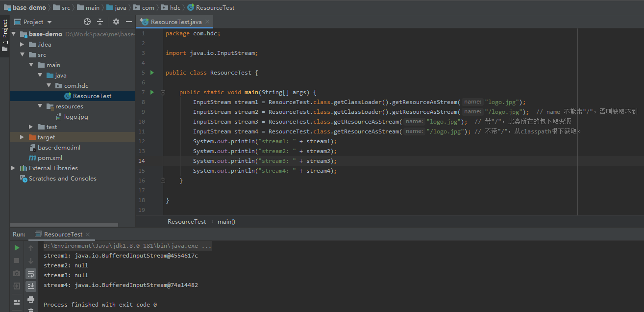
Task: Click the Collapse All icon in Project panel
Action: pyautogui.click(x=100, y=22)
